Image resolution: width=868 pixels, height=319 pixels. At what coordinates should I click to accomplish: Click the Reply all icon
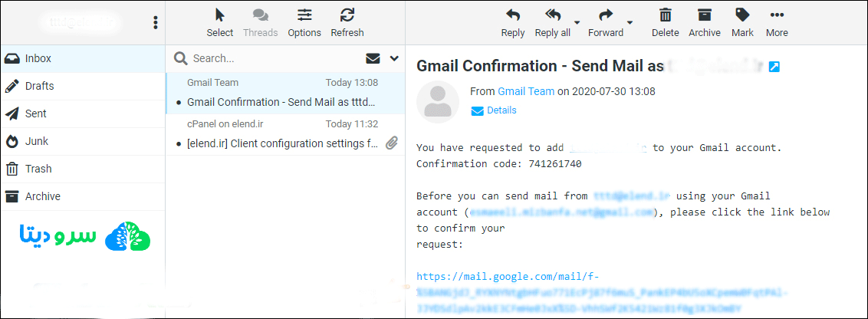tap(553, 22)
